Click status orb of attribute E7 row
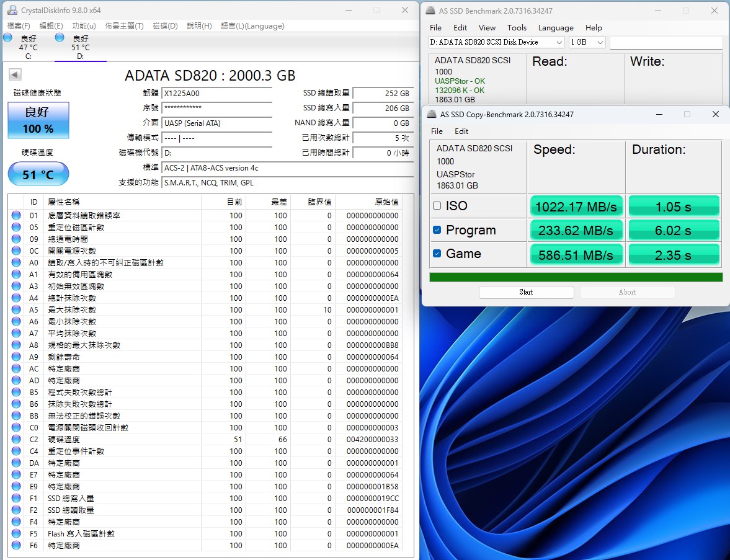Screen dimensions: 730x560 pyautogui.click(x=16, y=475)
